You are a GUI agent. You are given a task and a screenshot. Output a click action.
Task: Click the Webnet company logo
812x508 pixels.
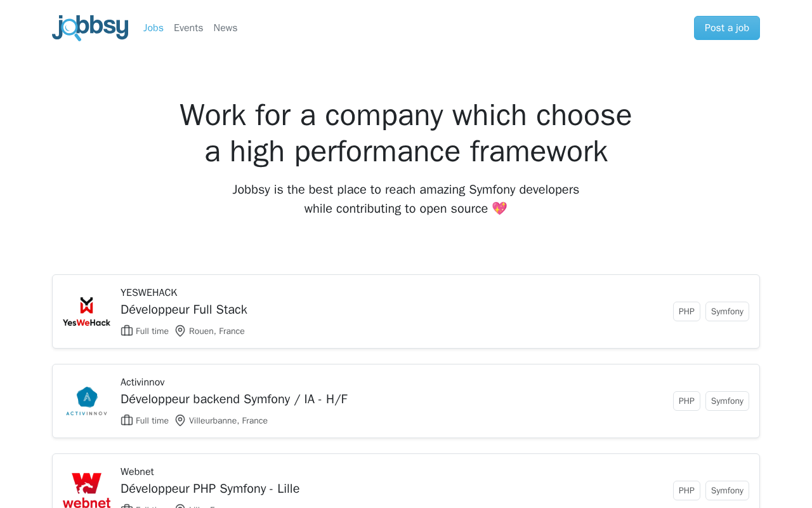click(x=86, y=490)
